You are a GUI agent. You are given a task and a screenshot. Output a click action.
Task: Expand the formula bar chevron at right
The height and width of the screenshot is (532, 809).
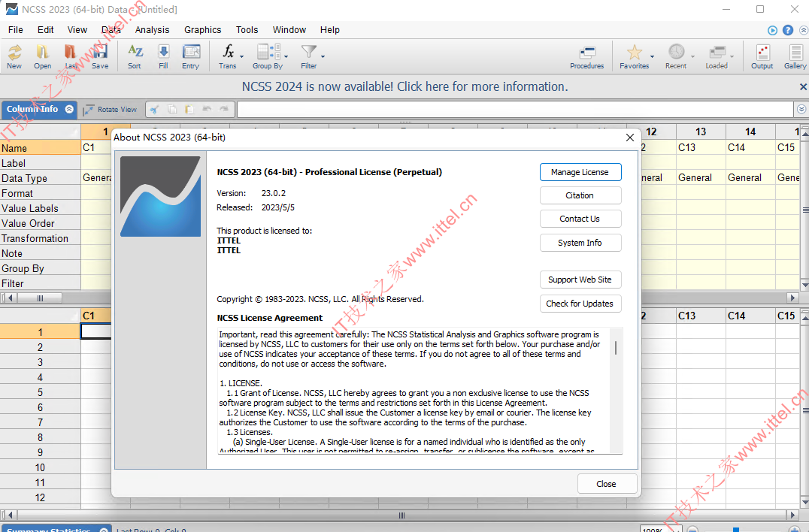(x=801, y=109)
